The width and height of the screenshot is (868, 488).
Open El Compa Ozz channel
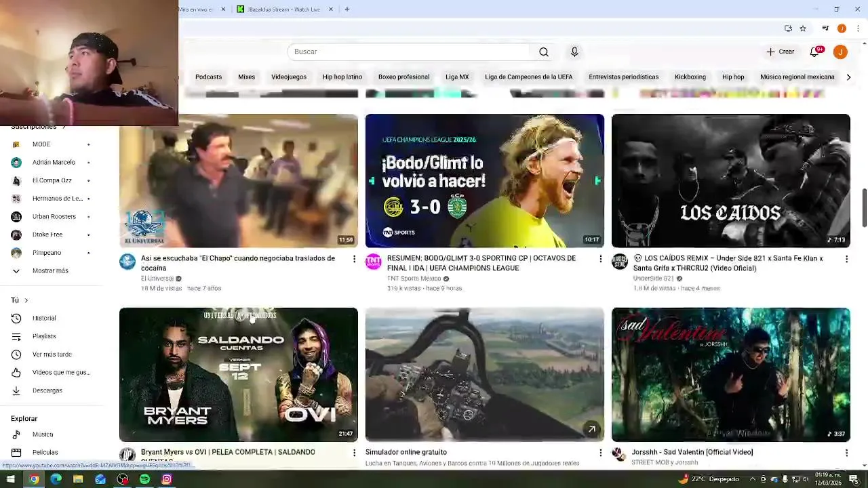51,180
